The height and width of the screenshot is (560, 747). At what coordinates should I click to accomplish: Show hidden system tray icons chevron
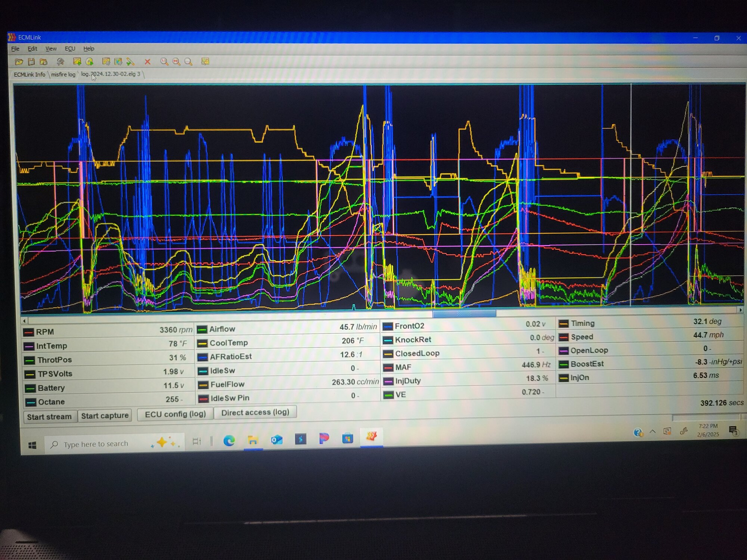pos(653,431)
